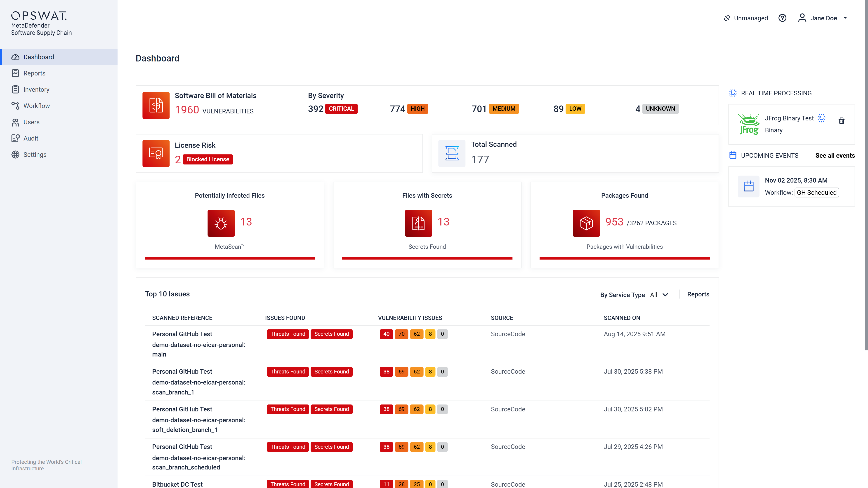This screenshot has width=868, height=488.
Task: Click Bitbucket DC Test reference
Action: coord(177,484)
